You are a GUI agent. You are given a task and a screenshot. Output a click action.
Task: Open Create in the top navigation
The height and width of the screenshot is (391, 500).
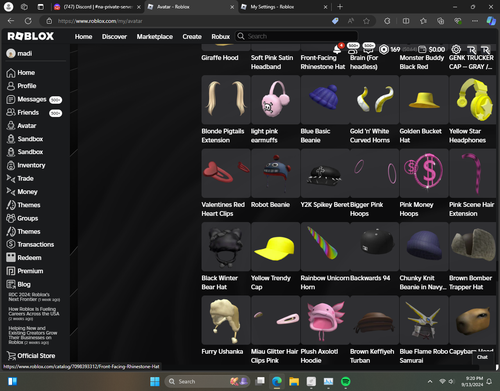tap(192, 36)
